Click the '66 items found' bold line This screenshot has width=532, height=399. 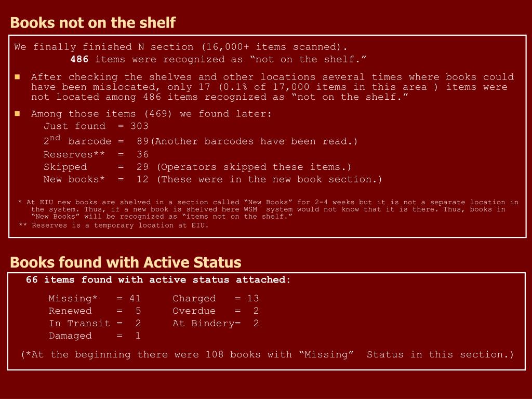[x=158, y=280]
